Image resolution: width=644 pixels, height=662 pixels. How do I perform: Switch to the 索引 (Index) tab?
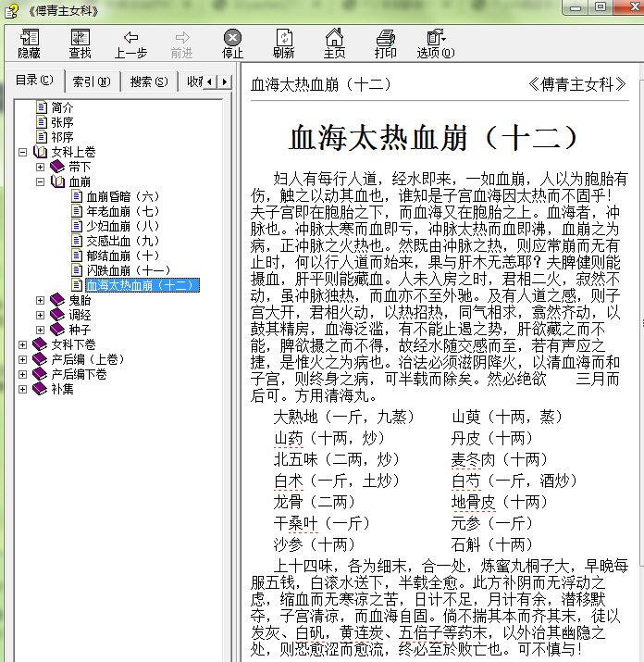tap(91, 81)
